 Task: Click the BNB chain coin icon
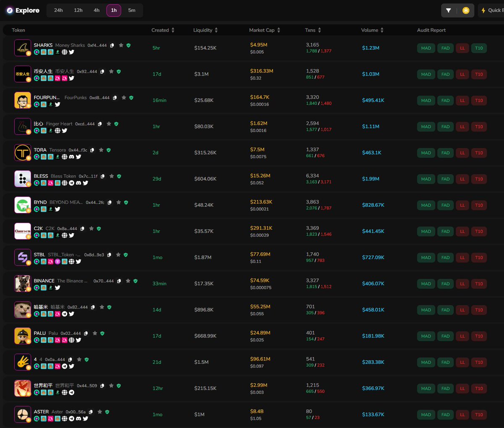pyautogui.click(x=466, y=11)
